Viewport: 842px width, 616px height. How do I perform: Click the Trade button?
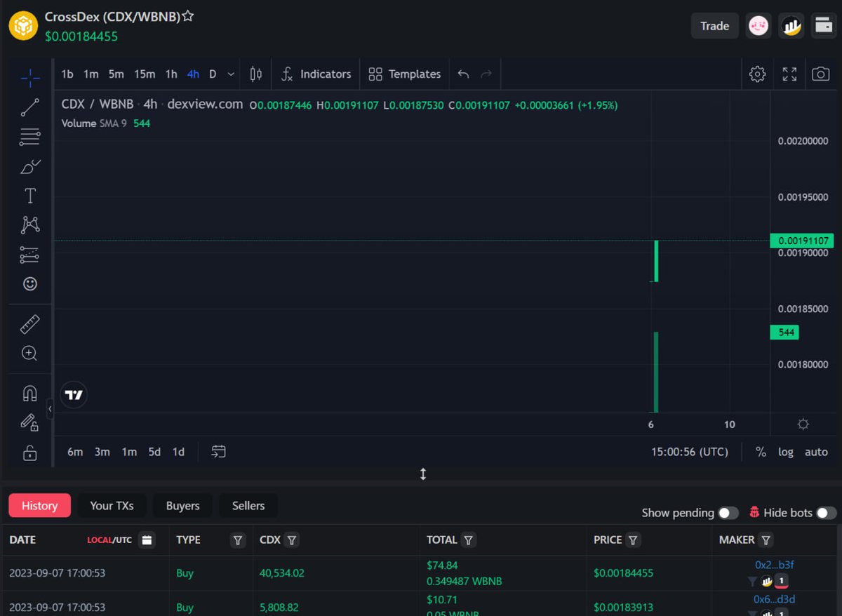point(714,26)
